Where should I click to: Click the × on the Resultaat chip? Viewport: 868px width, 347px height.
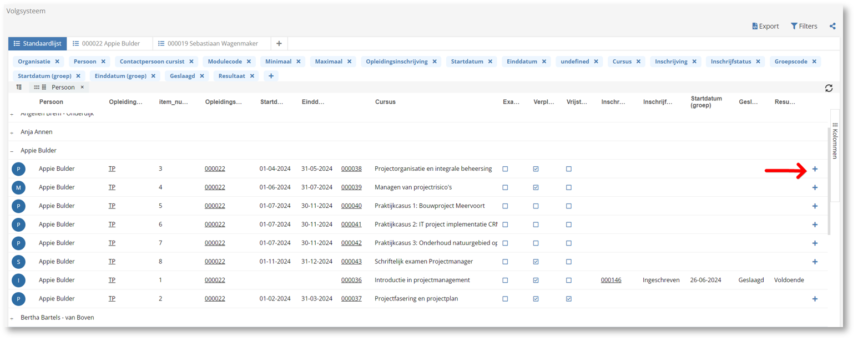pos(252,76)
